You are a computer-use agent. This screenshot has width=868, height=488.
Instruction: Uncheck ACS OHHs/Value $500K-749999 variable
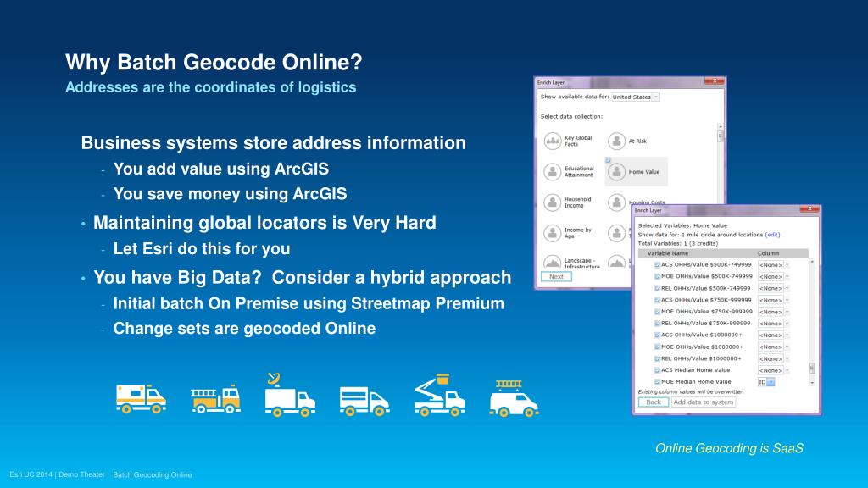(657, 265)
